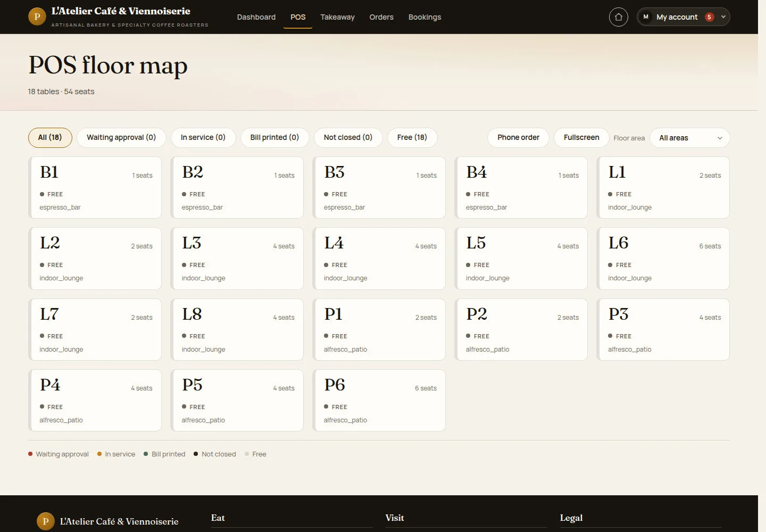
Task: Click the POS floor map heading
Action: [x=108, y=65]
